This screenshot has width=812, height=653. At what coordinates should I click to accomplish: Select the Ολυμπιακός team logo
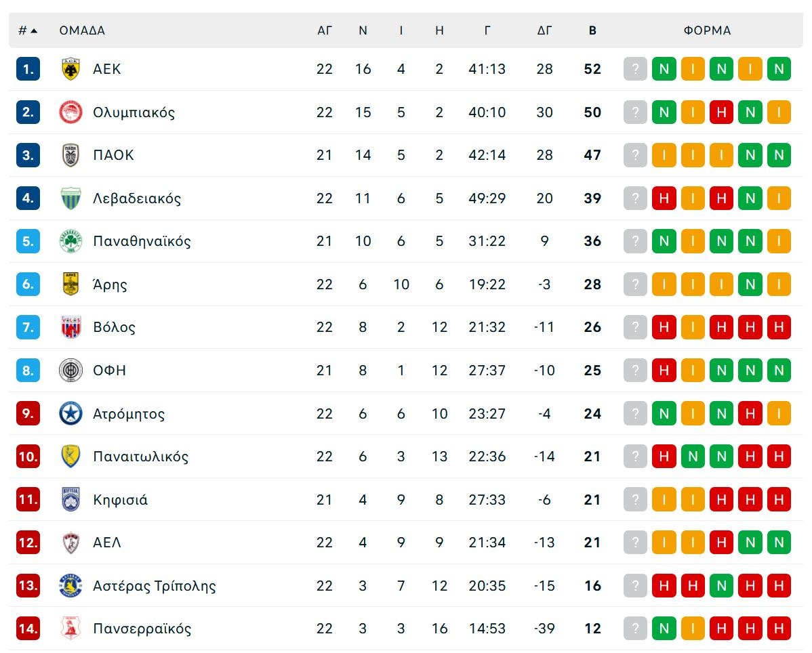(70, 112)
